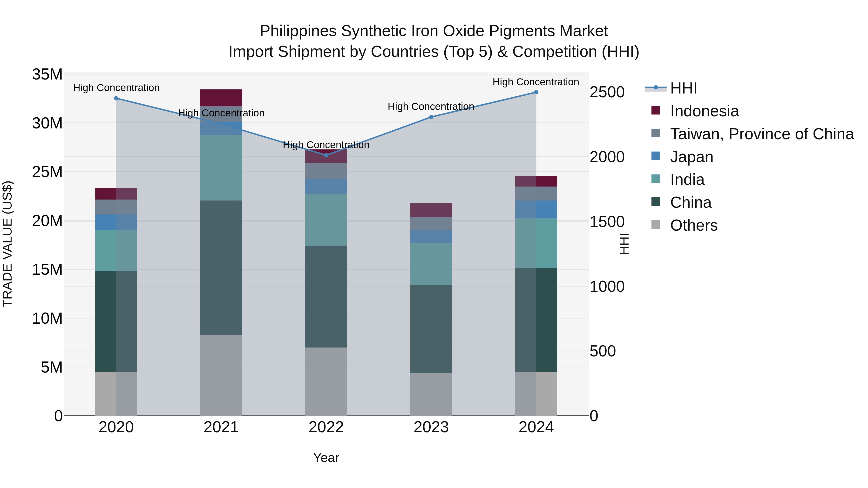
Task: Click the Japan segment of the 2024 bar
Action: [536, 209]
